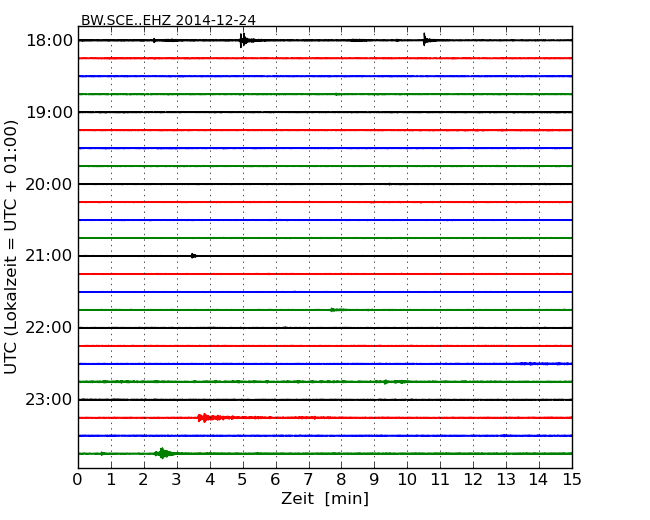The height and width of the screenshot is (520, 650).
Task: Select the 18:00 y-axis tick label
Action: (49, 40)
